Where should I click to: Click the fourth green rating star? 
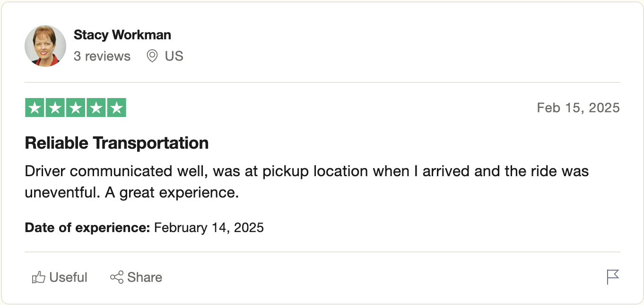pyautogui.click(x=96, y=108)
